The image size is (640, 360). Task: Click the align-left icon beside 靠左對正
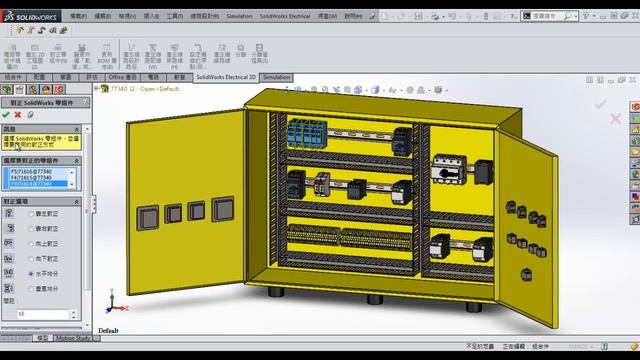(x=9, y=213)
